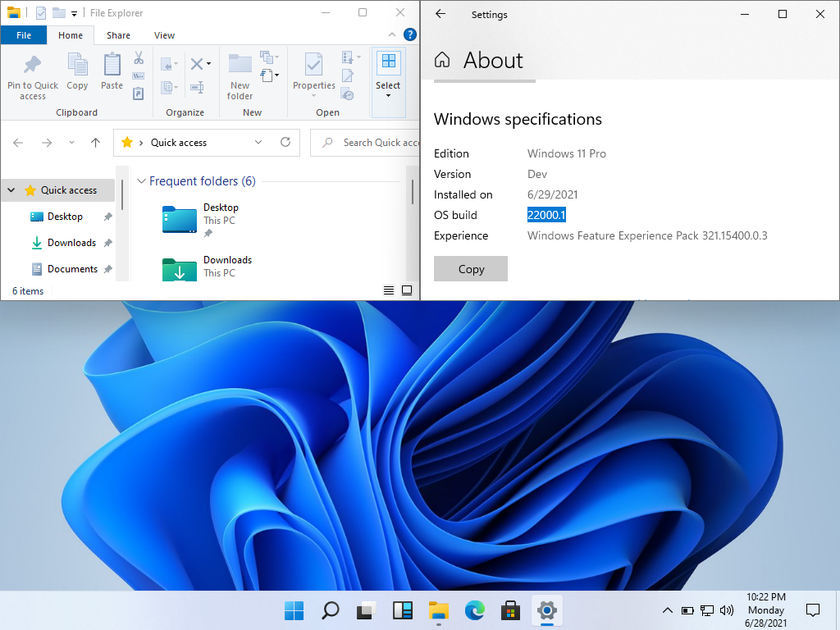Expand the address bar history dropdown

(258, 143)
